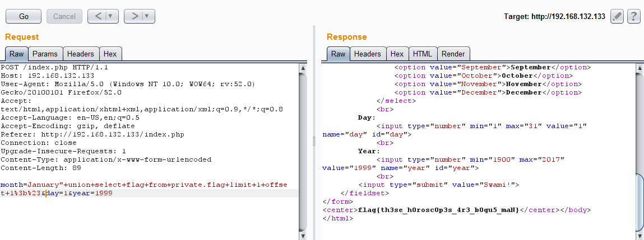Click the request pane scroll-up arrow
The image size is (644, 240).
[x=303, y=67]
